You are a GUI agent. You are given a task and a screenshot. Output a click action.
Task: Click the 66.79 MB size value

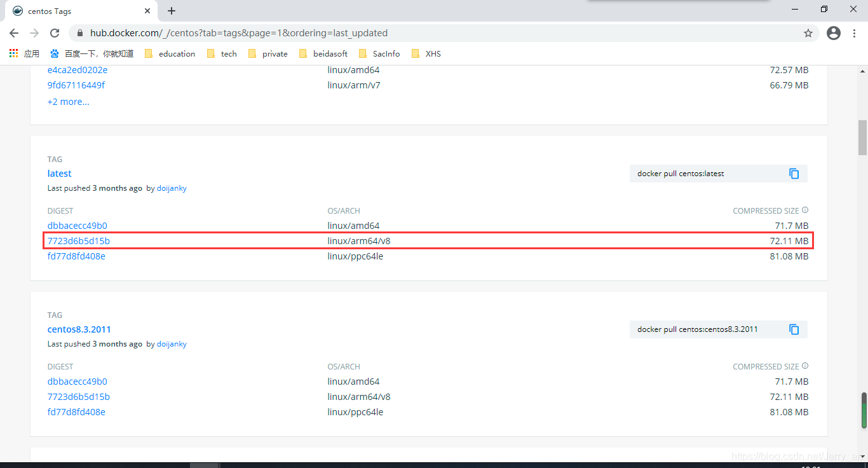[789, 85]
